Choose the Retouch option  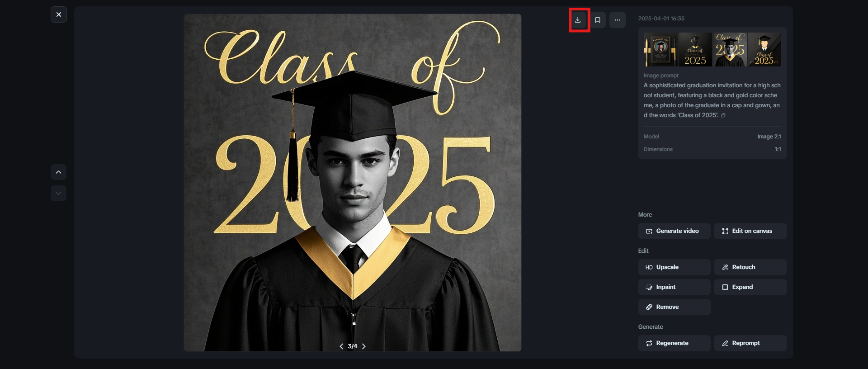tap(750, 267)
